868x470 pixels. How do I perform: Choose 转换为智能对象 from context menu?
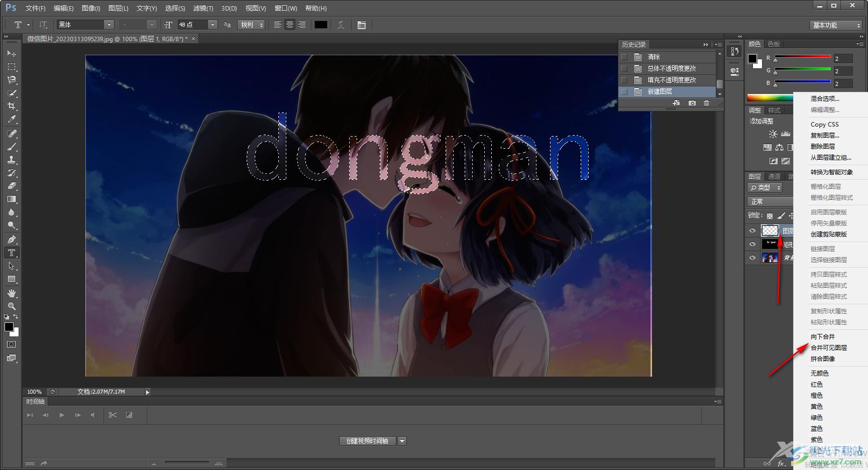coord(832,172)
